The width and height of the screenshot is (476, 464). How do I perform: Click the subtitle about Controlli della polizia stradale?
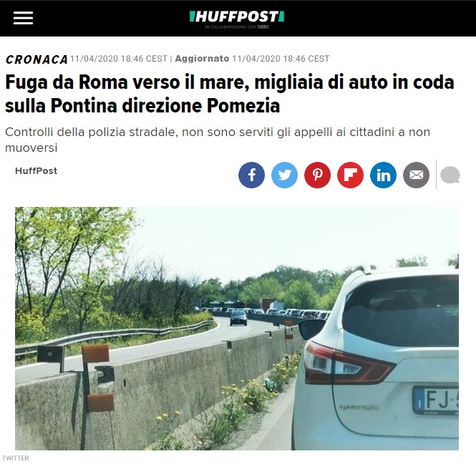[218, 140]
